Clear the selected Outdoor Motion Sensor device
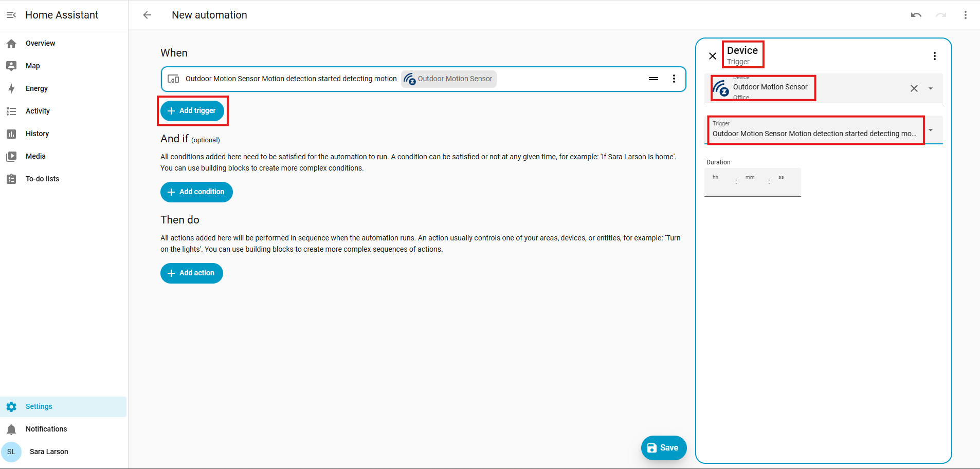980x469 pixels. coord(914,88)
